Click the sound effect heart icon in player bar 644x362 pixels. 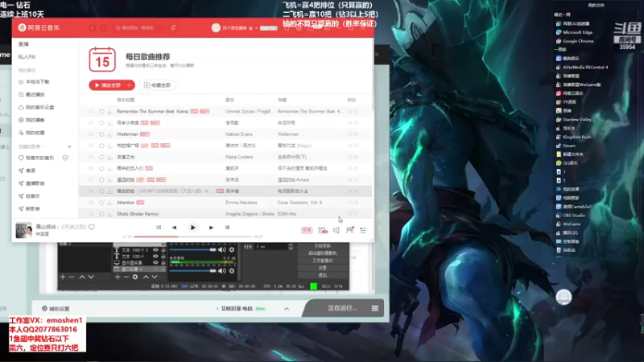323,230
